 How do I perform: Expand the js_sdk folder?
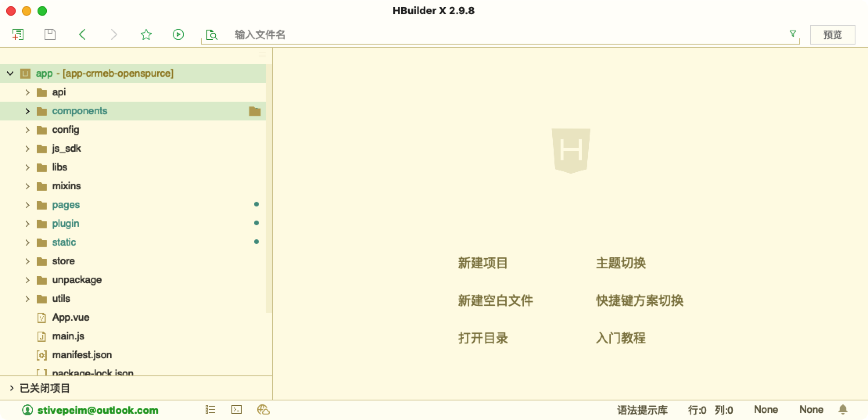[27, 149]
